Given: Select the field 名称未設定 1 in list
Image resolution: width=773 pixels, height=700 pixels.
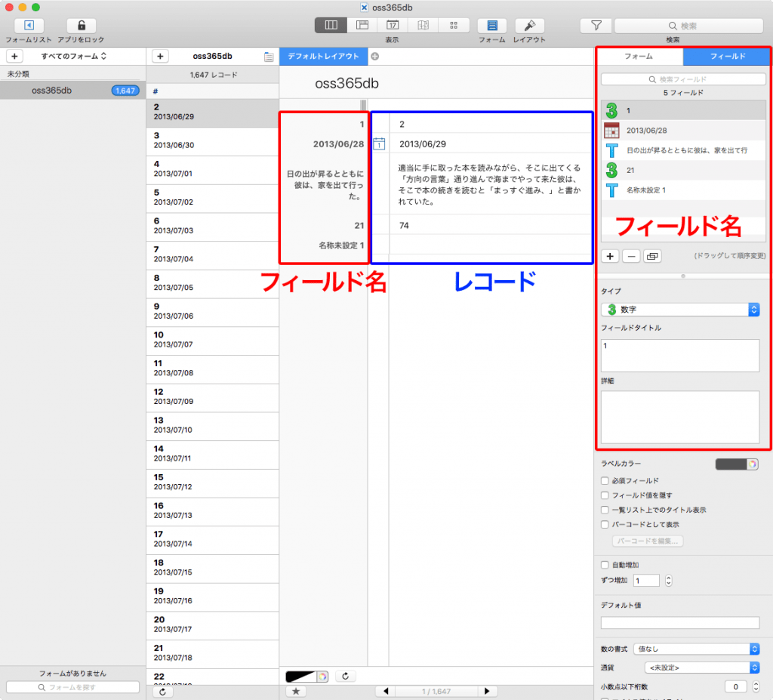Looking at the screenshot, I should click(x=683, y=190).
